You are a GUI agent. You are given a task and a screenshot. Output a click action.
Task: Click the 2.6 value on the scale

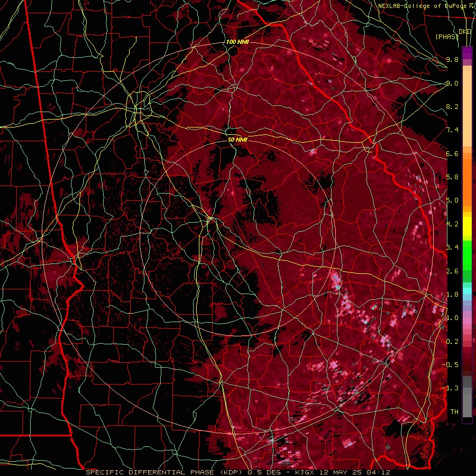pyautogui.click(x=452, y=271)
